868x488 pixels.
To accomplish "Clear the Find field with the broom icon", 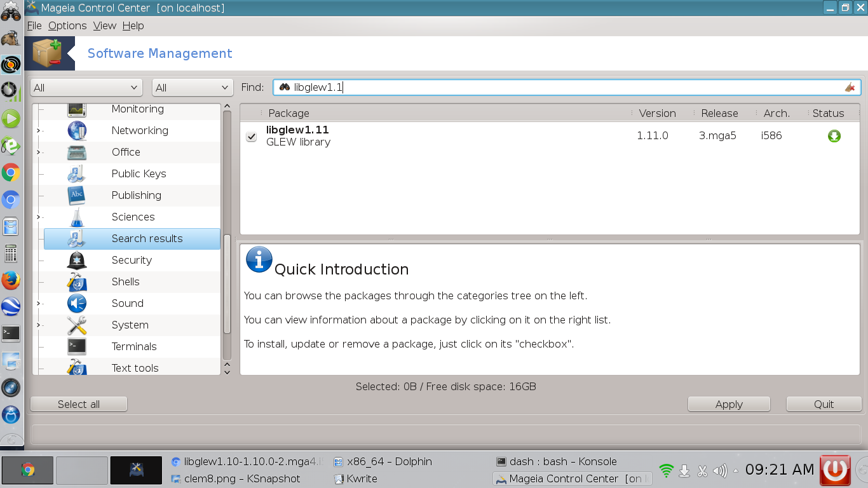I will [x=850, y=87].
